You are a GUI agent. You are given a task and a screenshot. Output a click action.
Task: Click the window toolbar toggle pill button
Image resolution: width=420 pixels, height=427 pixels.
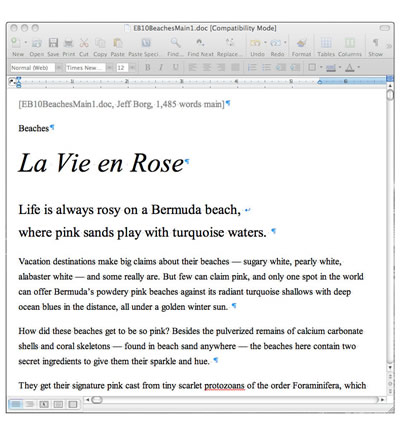click(x=385, y=28)
